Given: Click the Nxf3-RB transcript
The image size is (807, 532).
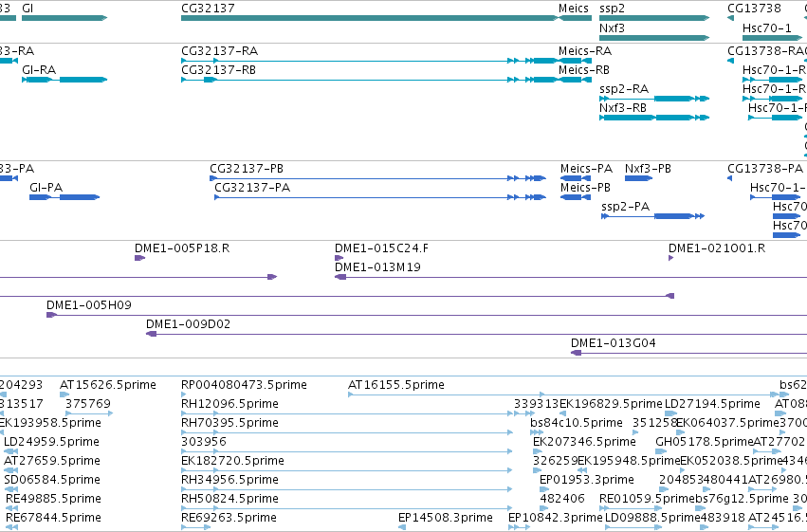Looking at the screenshot, I should [x=654, y=118].
